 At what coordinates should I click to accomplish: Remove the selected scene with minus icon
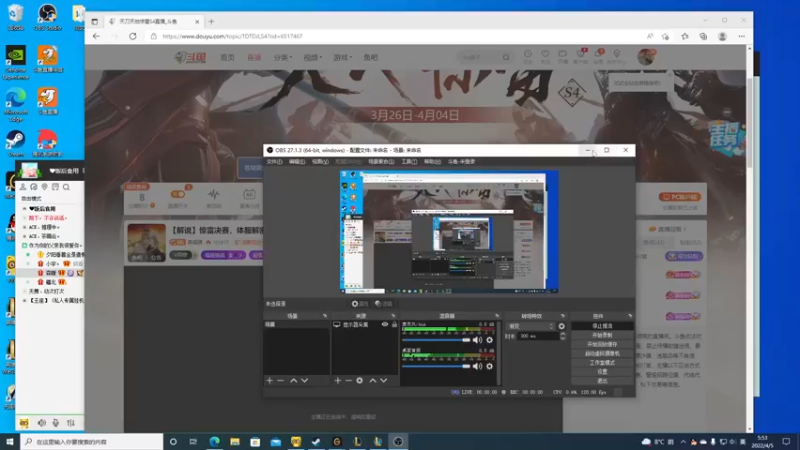point(281,381)
